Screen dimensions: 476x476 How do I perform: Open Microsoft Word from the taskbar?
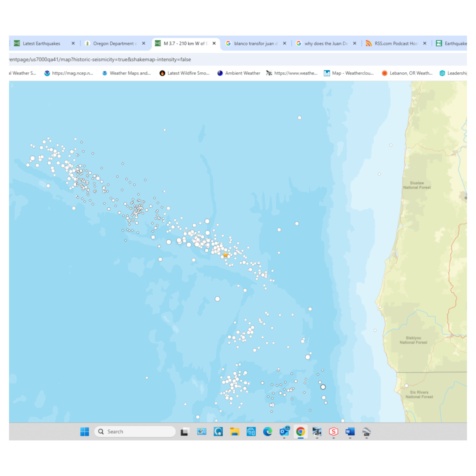(350, 431)
